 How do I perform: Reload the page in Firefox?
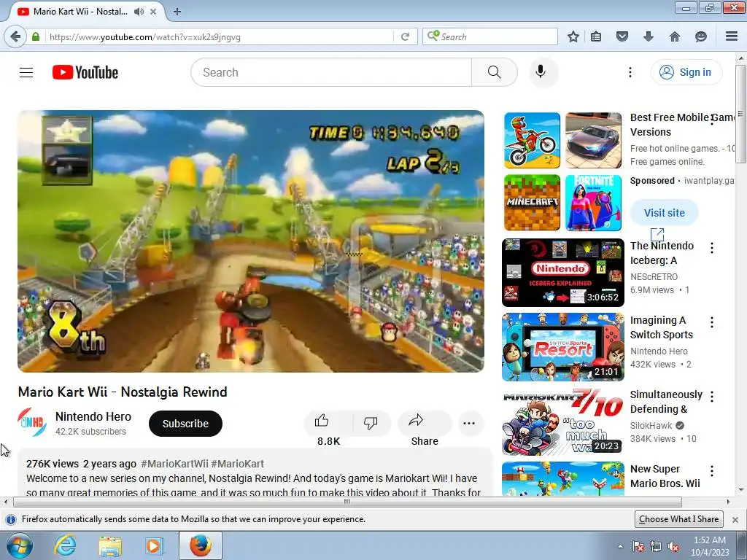(x=405, y=36)
